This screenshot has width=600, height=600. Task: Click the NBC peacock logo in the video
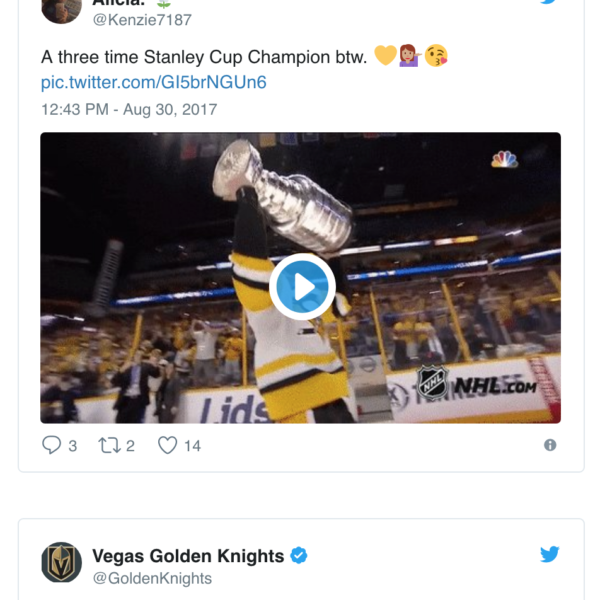pyautogui.click(x=503, y=158)
